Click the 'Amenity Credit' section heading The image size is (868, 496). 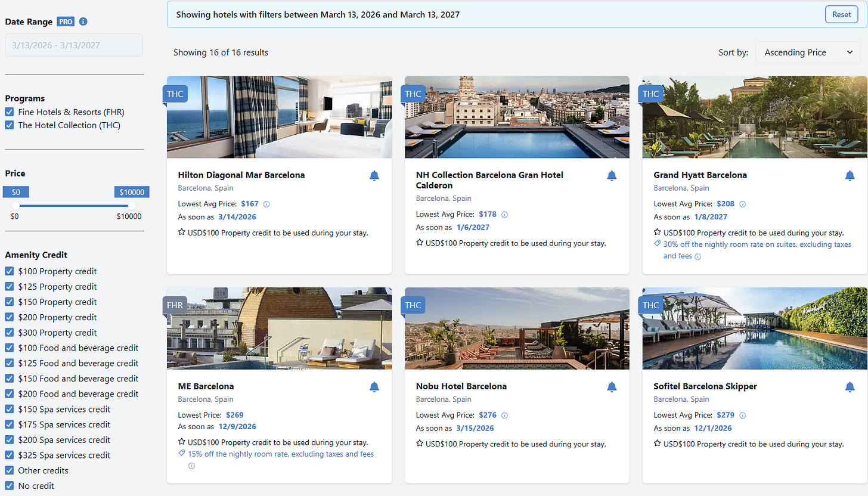(36, 255)
